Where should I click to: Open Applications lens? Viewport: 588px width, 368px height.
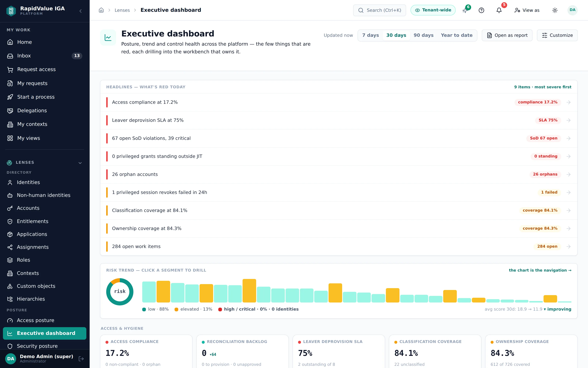45,234
